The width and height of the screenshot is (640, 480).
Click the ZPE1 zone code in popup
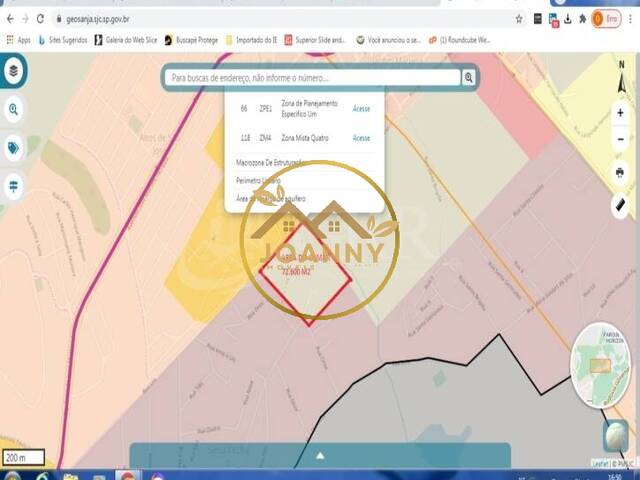pos(266,109)
